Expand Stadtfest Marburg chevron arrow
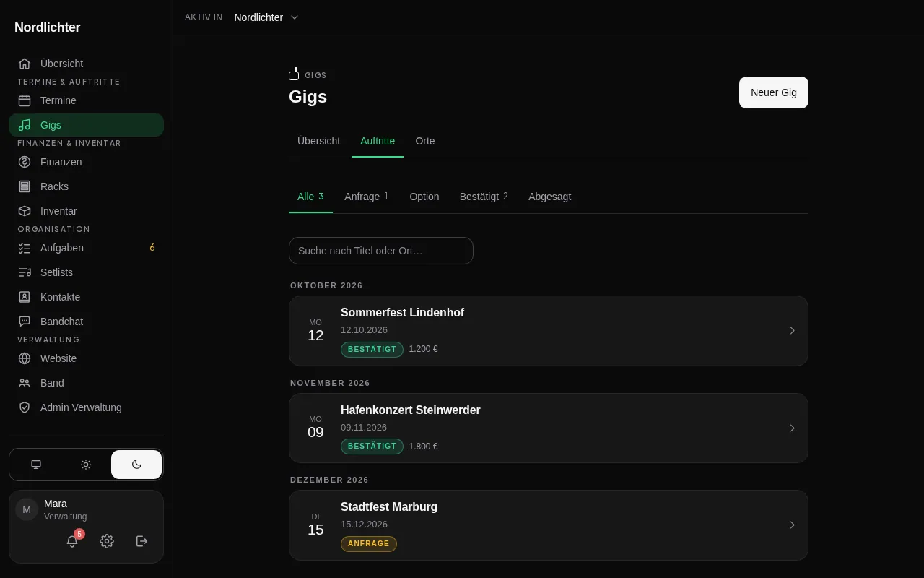 [x=792, y=525]
